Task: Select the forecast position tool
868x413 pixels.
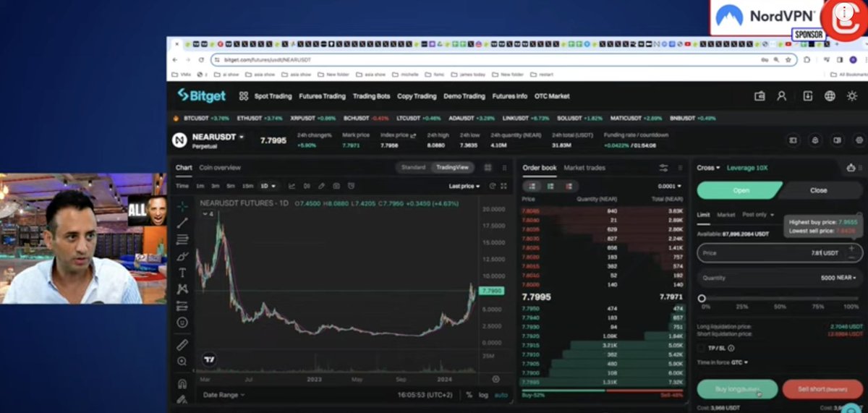Action: (x=182, y=306)
